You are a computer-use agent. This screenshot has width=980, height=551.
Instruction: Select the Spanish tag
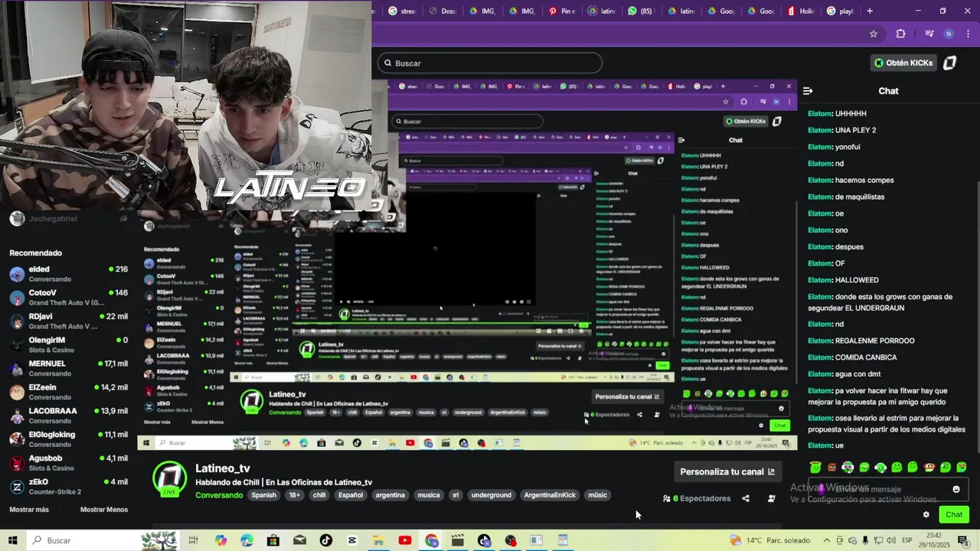click(x=263, y=495)
